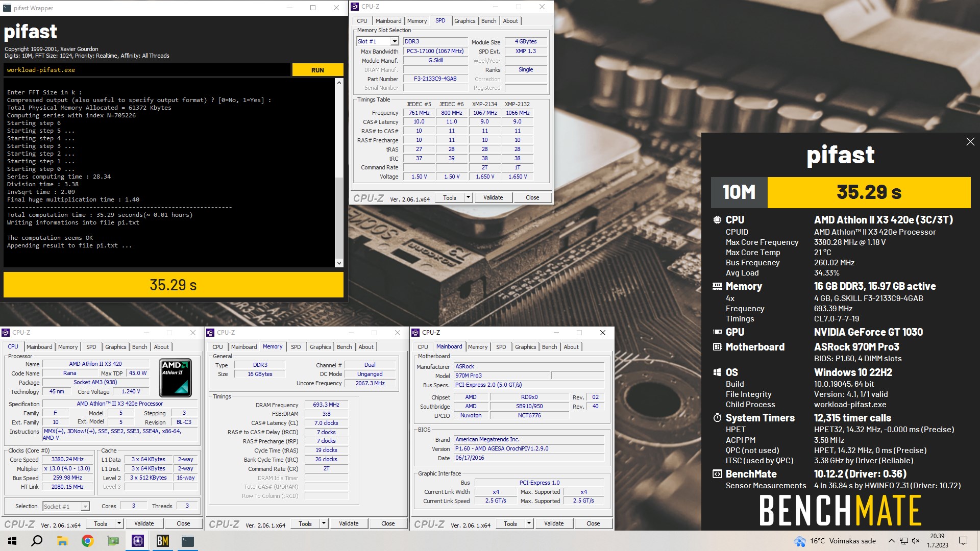This screenshot has width=980, height=551.
Task: Open weather widget showing 16°C
Action: point(835,541)
